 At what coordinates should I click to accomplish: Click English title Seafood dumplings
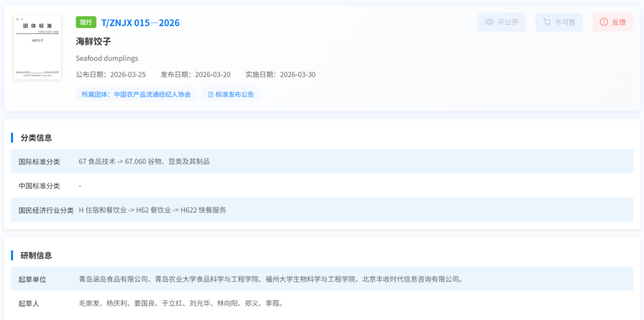coord(107,58)
